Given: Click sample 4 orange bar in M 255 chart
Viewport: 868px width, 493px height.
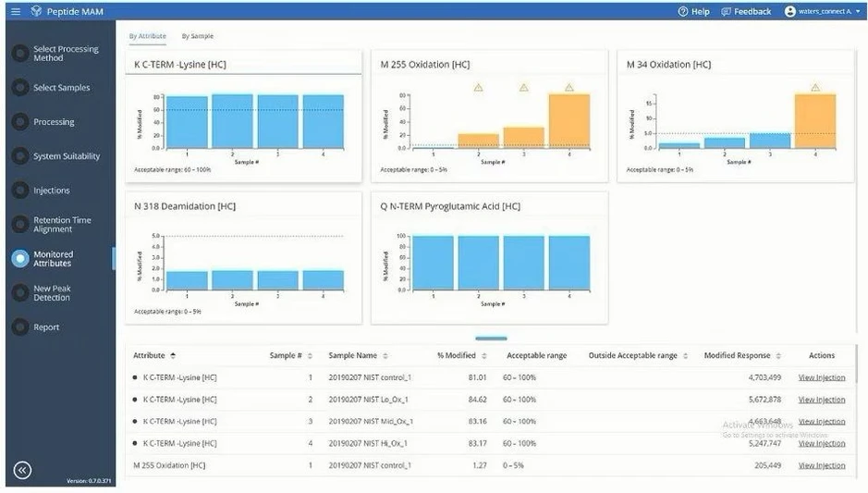Looking at the screenshot, I should [x=569, y=121].
